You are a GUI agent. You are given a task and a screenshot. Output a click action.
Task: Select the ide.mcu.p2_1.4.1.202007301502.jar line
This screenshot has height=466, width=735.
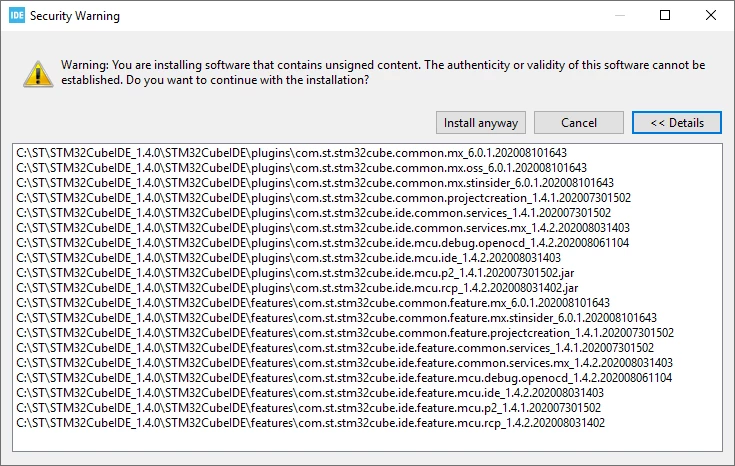[295, 273]
